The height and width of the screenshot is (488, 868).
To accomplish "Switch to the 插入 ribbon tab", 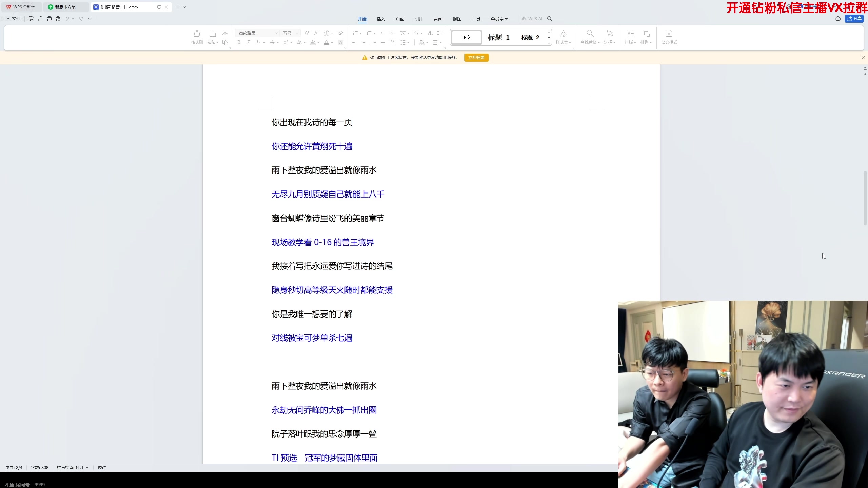I will pos(380,19).
